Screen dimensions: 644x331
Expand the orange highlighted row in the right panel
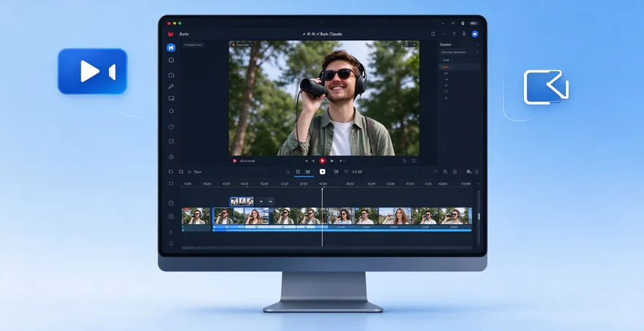click(x=460, y=67)
